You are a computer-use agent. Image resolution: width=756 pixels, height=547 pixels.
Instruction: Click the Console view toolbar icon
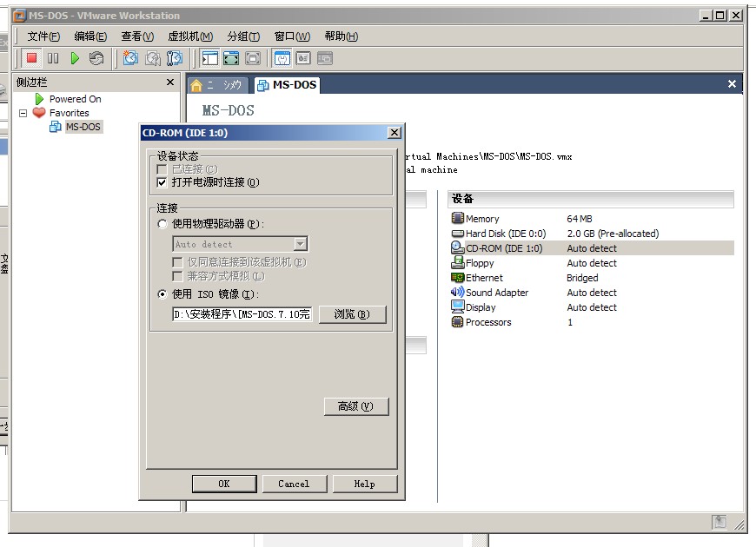[303, 58]
